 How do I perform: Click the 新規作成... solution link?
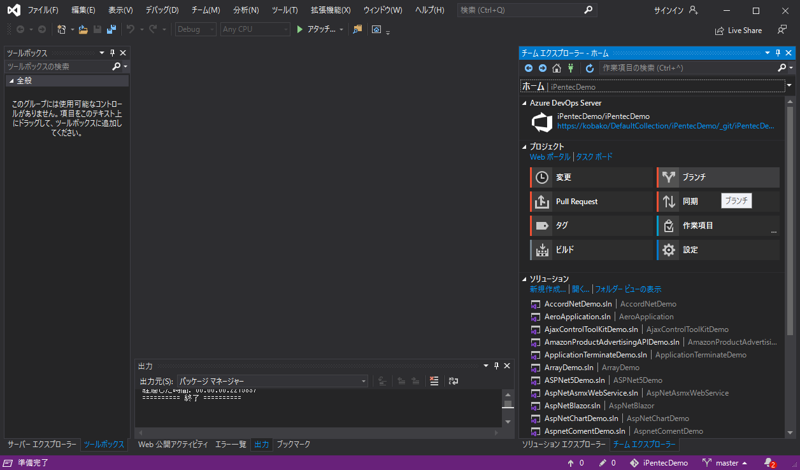click(547, 289)
